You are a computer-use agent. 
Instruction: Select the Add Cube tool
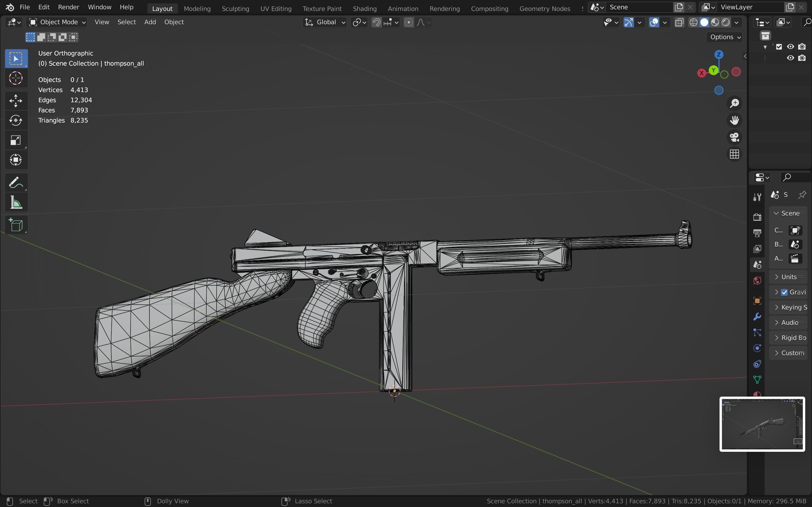pos(16,225)
